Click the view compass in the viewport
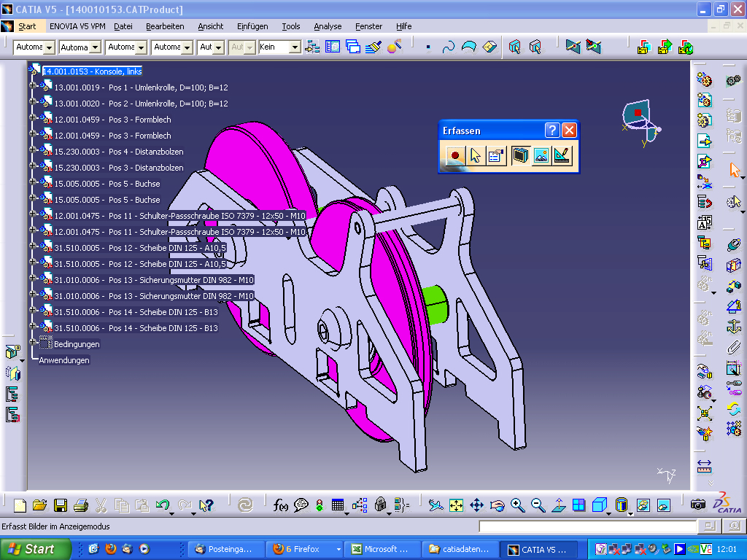Screen dimensions: 747x560 coord(640,122)
